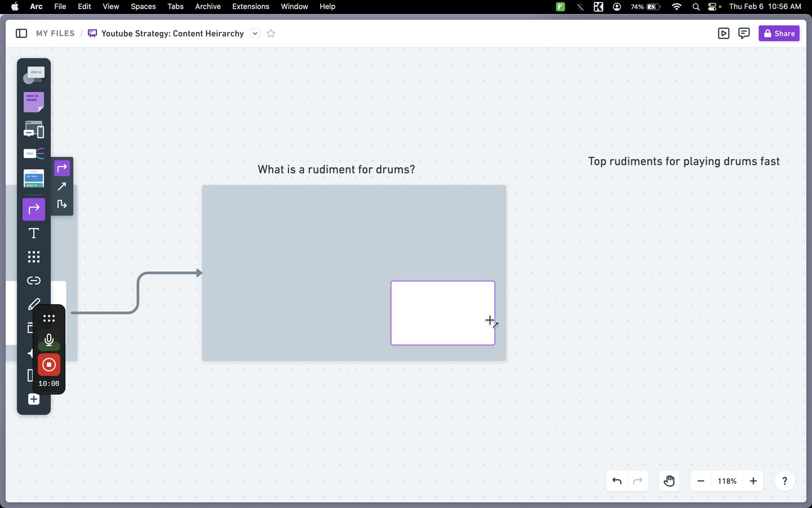Screen dimensions: 812x508
Task: Open the wireframe devices tool
Action: click(33, 130)
